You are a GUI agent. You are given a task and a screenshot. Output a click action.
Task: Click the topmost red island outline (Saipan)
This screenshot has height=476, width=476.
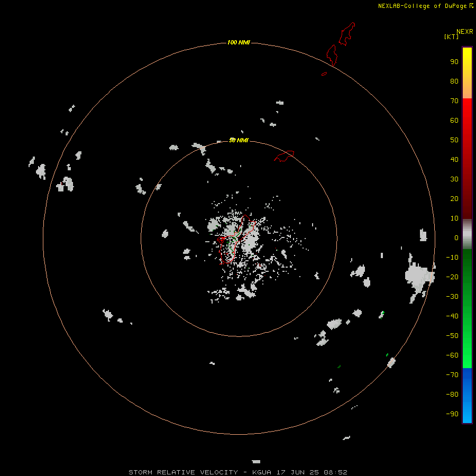click(346, 34)
